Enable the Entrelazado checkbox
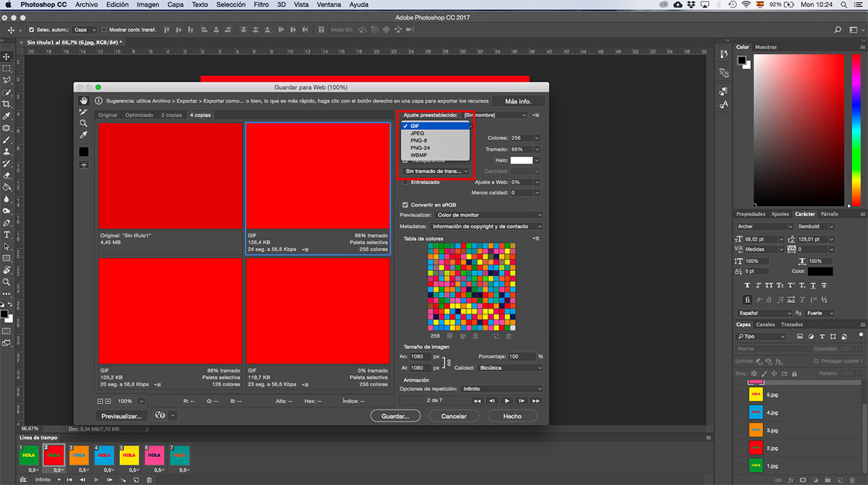 pyautogui.click(x=406, y=182)
